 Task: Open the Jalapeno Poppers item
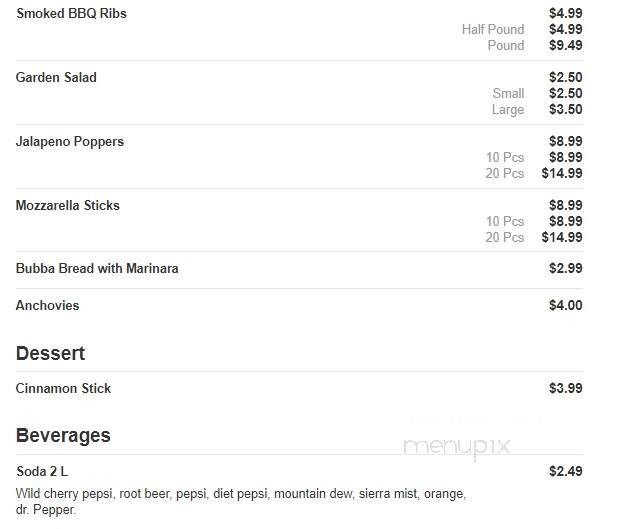click(70, 142)
